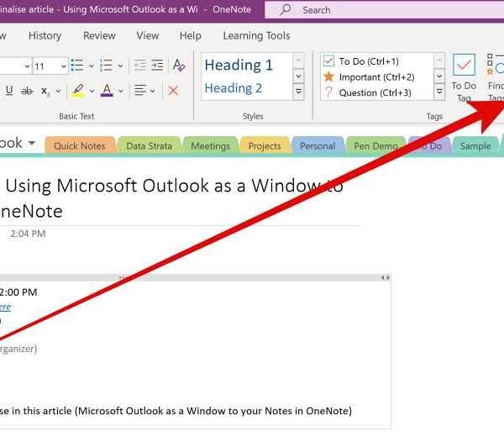The image size is (504, 441).
Task: Click in the Search box
Action: pyautogui.click(x=385, y=9)
